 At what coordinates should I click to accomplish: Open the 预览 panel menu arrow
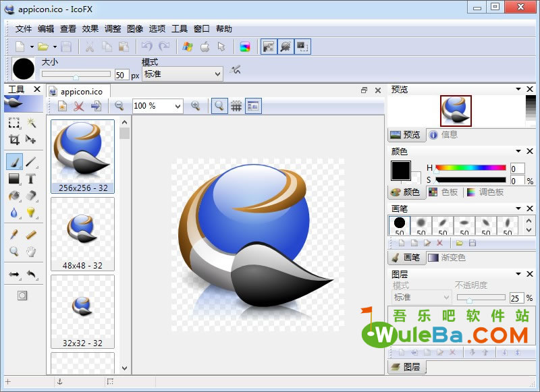pyautogui.click(x=518, y=89)
